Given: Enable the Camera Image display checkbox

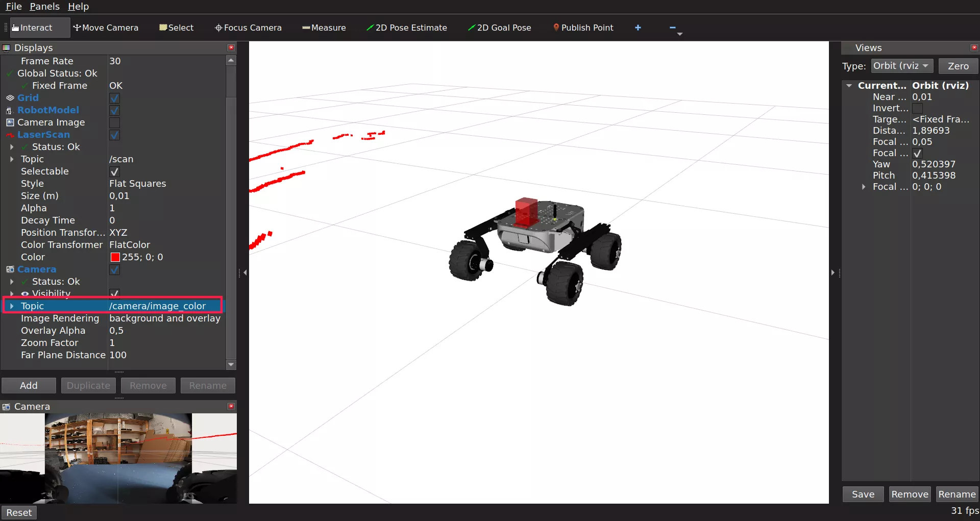Looking at the screenshot, I should click(115, 122).
